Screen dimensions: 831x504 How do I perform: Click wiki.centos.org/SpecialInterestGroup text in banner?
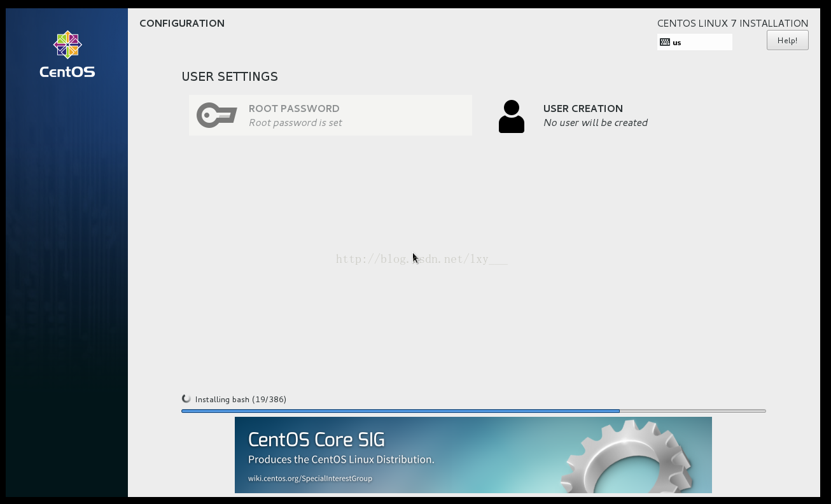(310, 479)
